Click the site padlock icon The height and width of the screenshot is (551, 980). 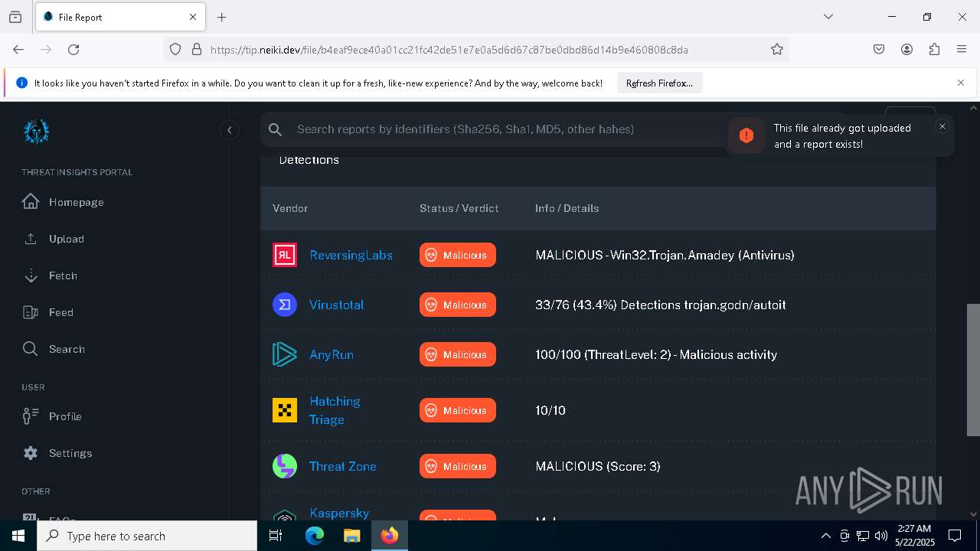[x=197, y=49]
